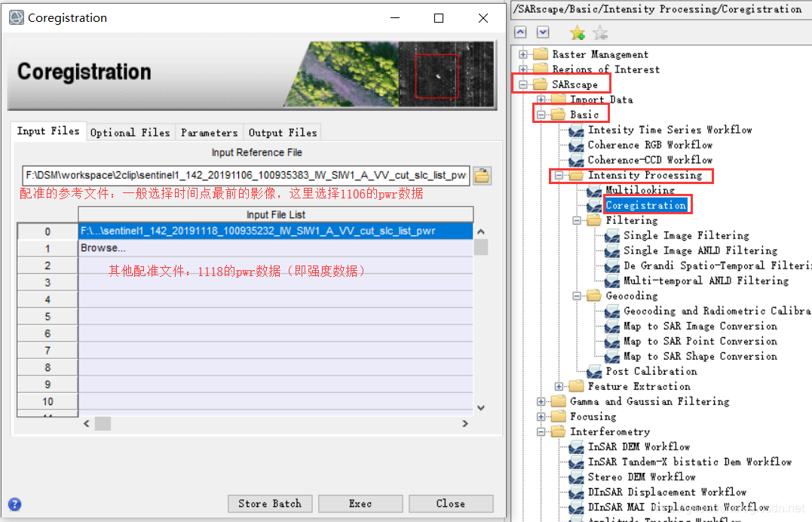This screenshot has width=812, height=522.
Task: Click the add to favorites star icon
Action: point(578,32)
